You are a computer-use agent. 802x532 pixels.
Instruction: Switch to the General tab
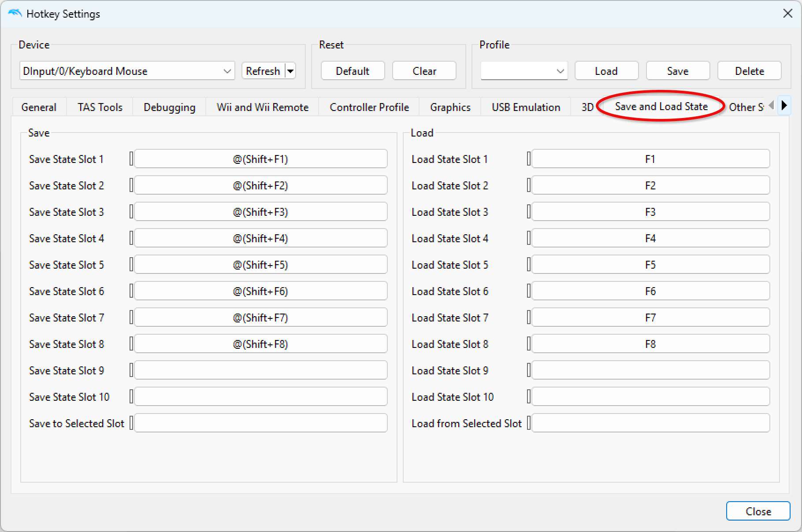39,107
